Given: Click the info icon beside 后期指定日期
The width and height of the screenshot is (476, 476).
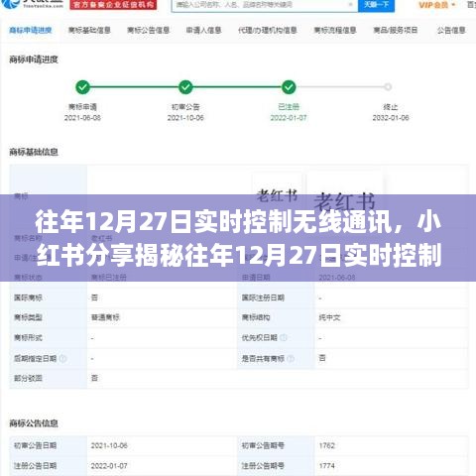Looking at the screenshot, I should tap(62, 358).
